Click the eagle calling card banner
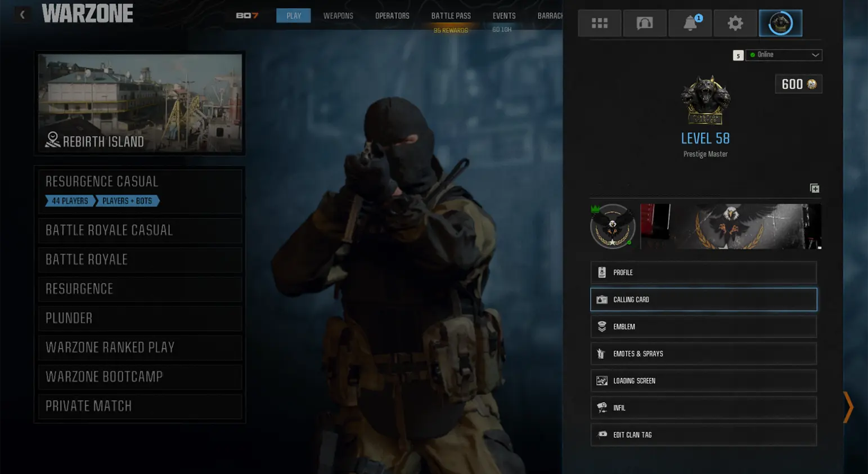The image size is (868, 474). coord(730,226)
